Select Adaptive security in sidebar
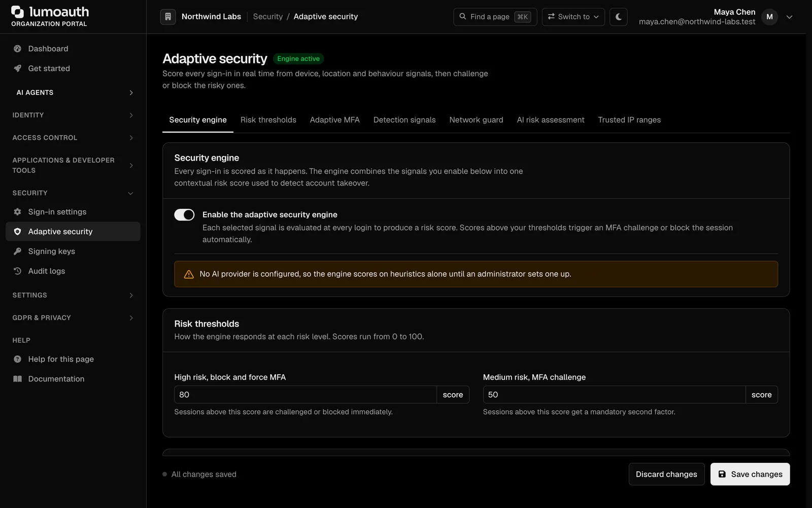 coord(73,232)
